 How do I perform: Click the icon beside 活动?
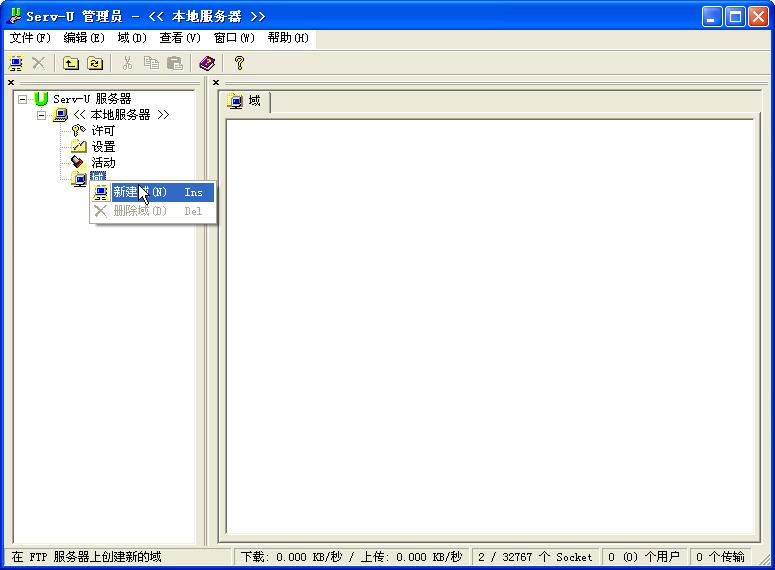point(78,162)
